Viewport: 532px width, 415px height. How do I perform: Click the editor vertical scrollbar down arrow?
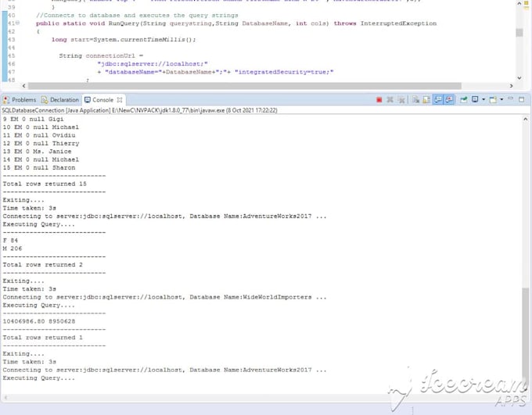point(519,77)
